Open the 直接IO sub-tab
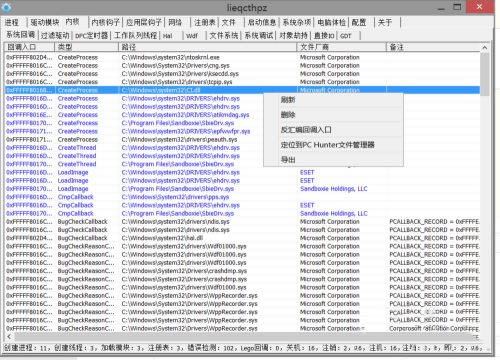 click(324, 35)
